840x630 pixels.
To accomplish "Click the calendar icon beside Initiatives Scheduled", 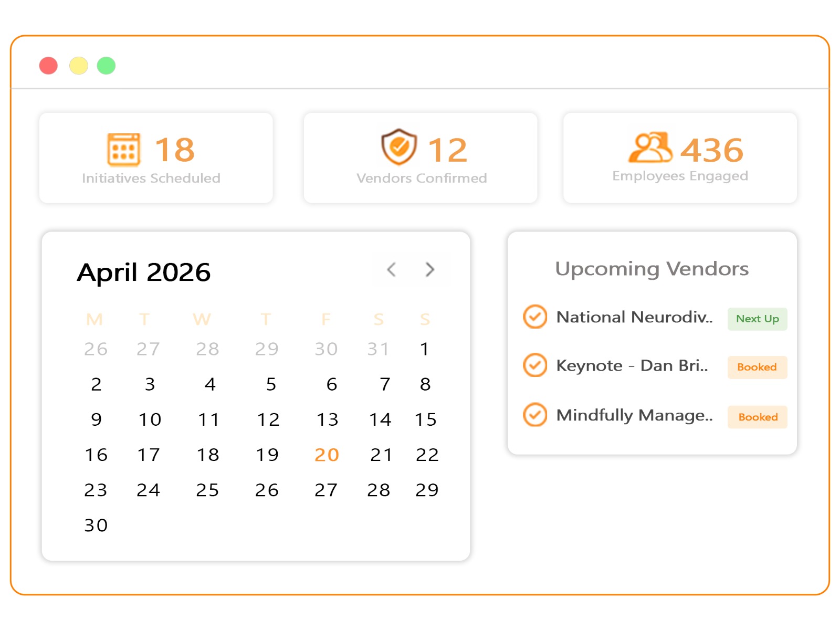I will tap(124, 150).
